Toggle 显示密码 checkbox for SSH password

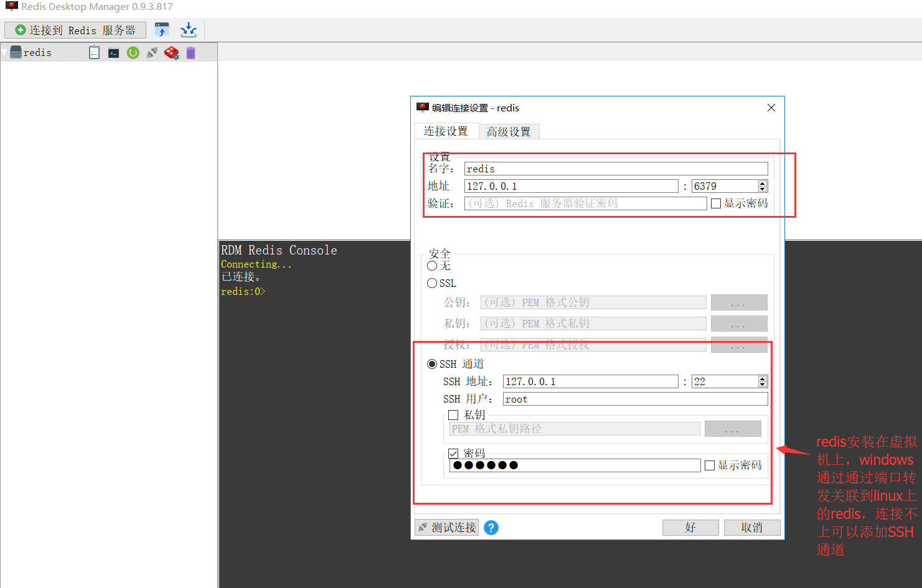(710, 465)
